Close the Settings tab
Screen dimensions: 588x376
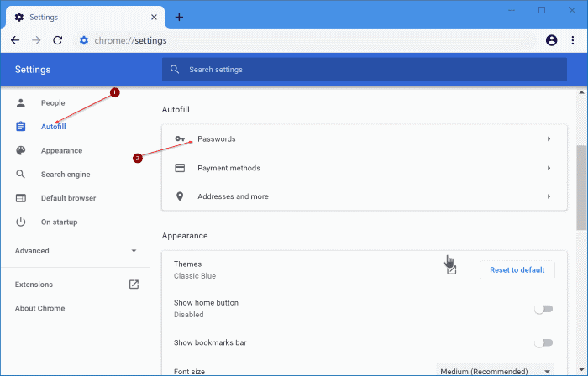[154, 18]
